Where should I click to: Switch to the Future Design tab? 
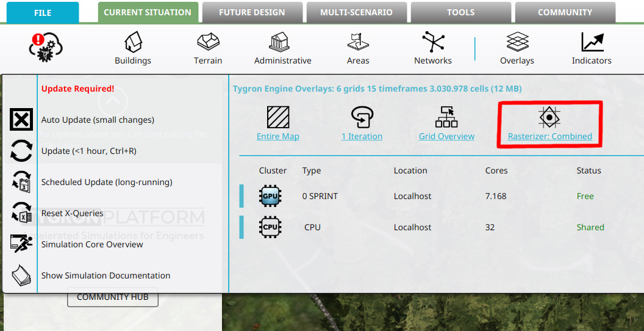pos(252,12)
